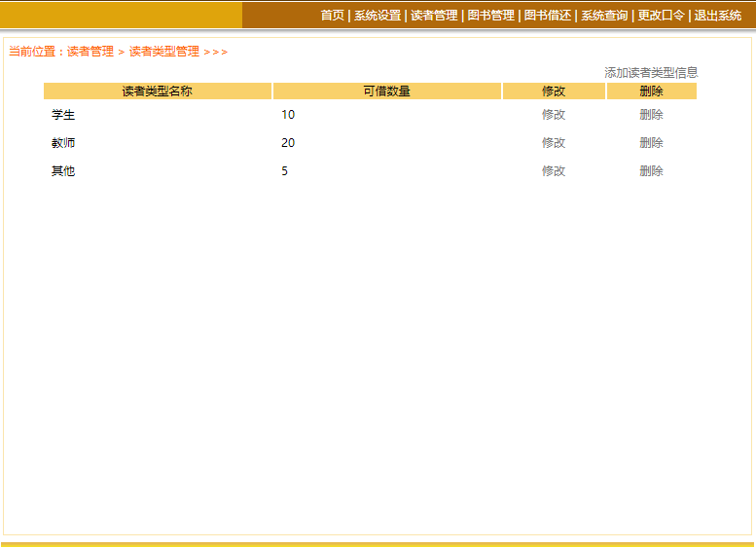Open the 图书管理 menu

490,16
